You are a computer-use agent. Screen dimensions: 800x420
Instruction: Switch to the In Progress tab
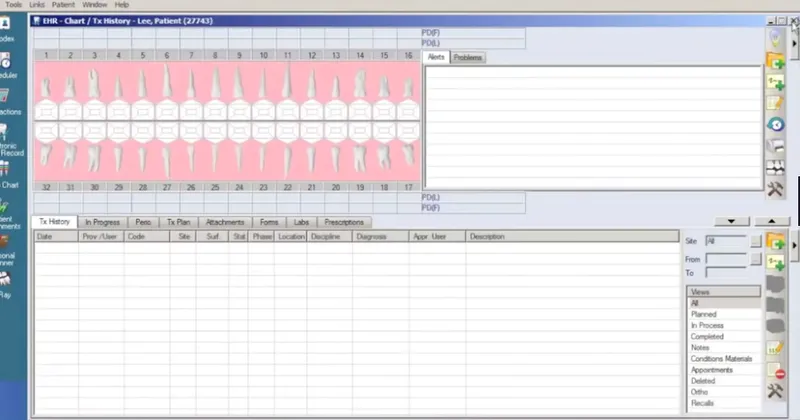[x=102, y=222]
